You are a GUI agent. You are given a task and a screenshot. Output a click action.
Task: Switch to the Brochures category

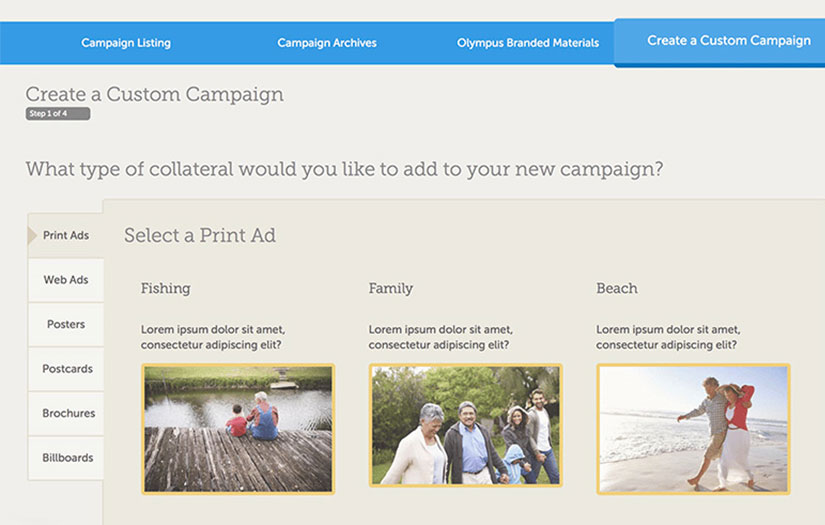click(x=66, y=413)
